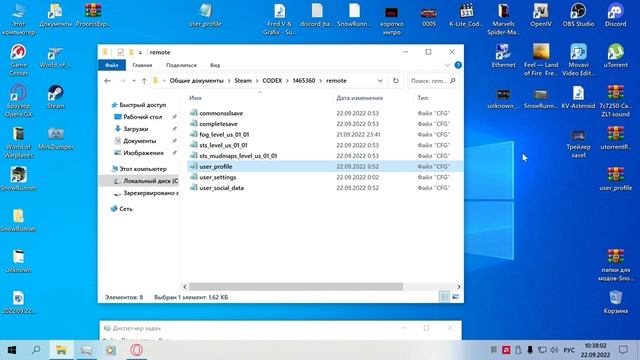Image resolution: width=640 pixels, height=360 pixels.
Task: Click the properties checkmark in Quick Access Toolbar
Action: [x=120, y=52]
